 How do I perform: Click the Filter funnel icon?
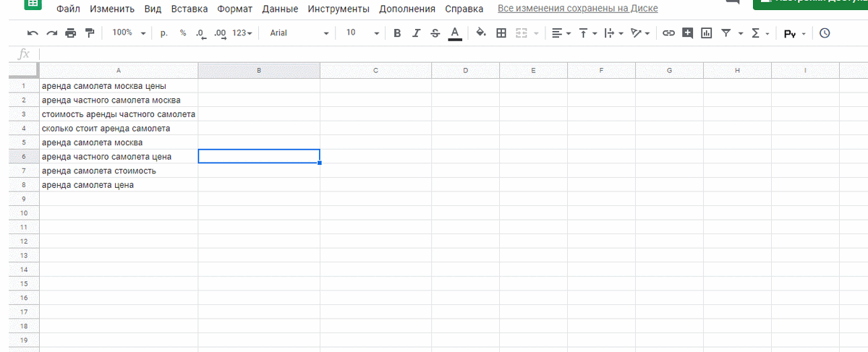[x=726, y=33]
